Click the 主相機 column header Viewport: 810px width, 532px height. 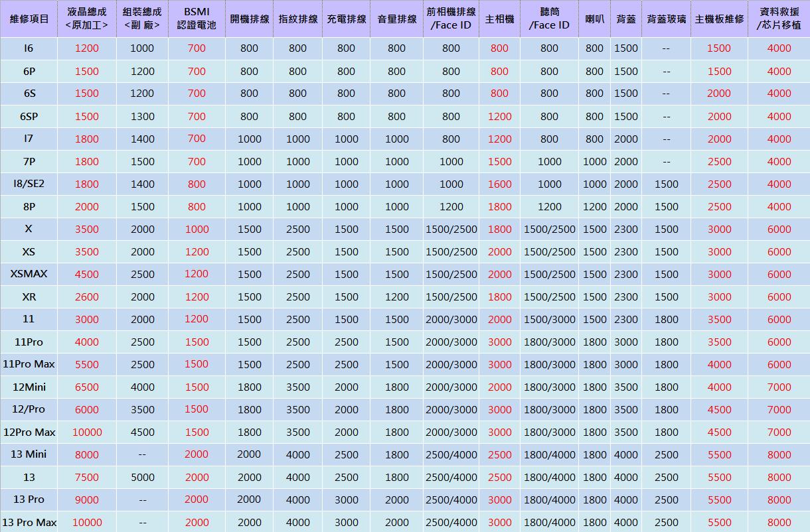pyautogui.click(x=499, y=19)
